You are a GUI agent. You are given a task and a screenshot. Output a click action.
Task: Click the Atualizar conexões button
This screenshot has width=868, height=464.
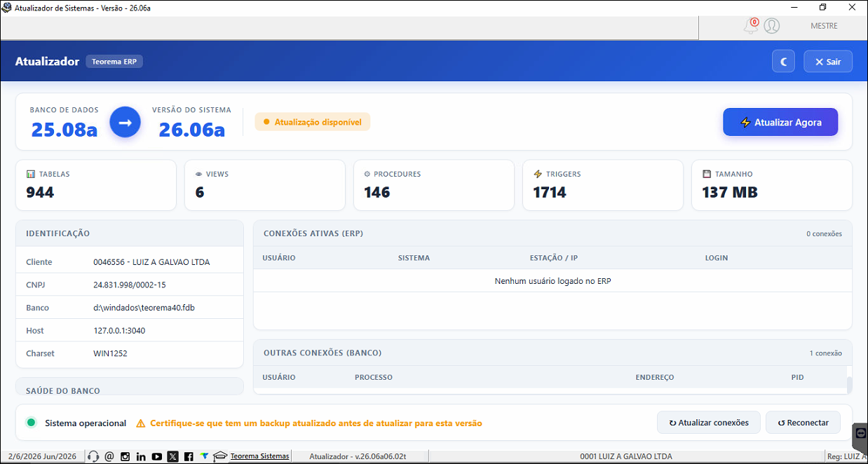pos(709,423)
